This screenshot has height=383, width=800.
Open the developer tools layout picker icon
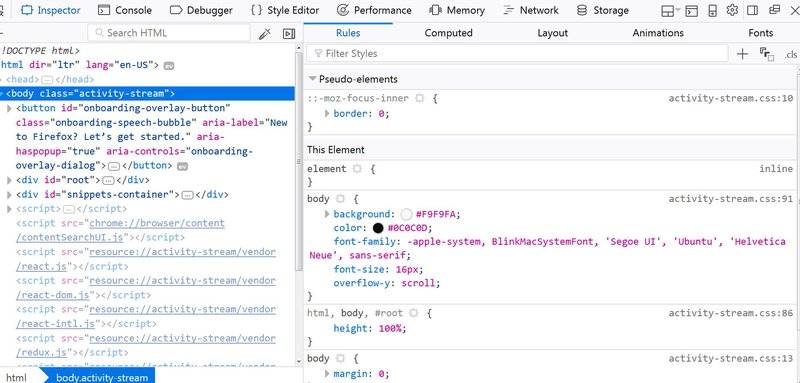667,11
